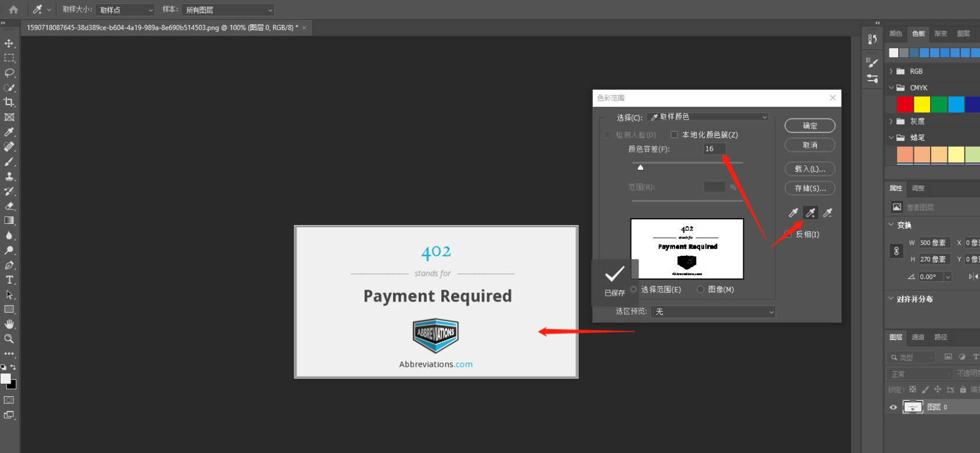
Task: Select the Quick Selection tool
Action: coord(9,88)
